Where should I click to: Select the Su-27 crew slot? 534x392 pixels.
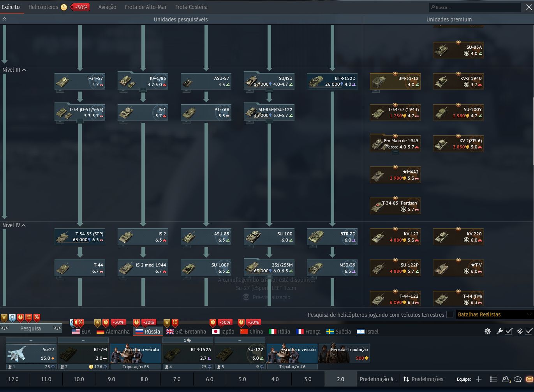click(x=31, y=353)
